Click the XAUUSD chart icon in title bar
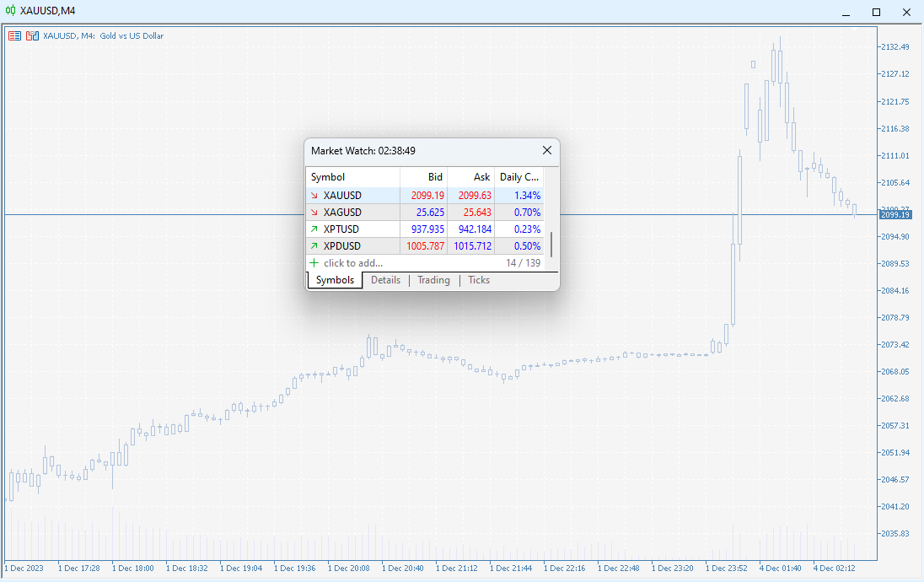Screen dimensions: 924x582 11,11
